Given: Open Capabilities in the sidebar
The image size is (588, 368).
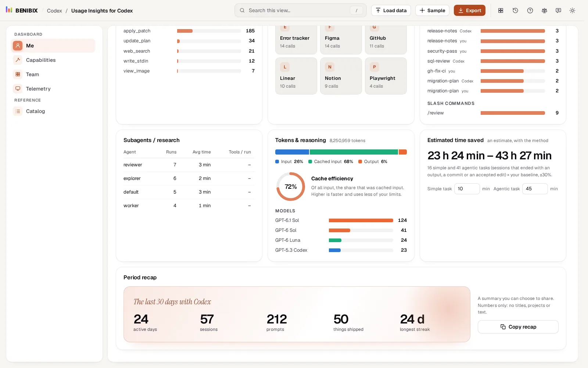Looking at the screenshot, I should (x=53, y=60).
